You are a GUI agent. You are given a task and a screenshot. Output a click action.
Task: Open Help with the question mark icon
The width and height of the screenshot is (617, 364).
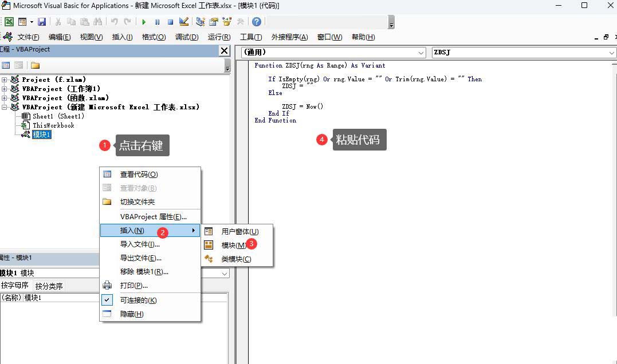tap(257, 22)
